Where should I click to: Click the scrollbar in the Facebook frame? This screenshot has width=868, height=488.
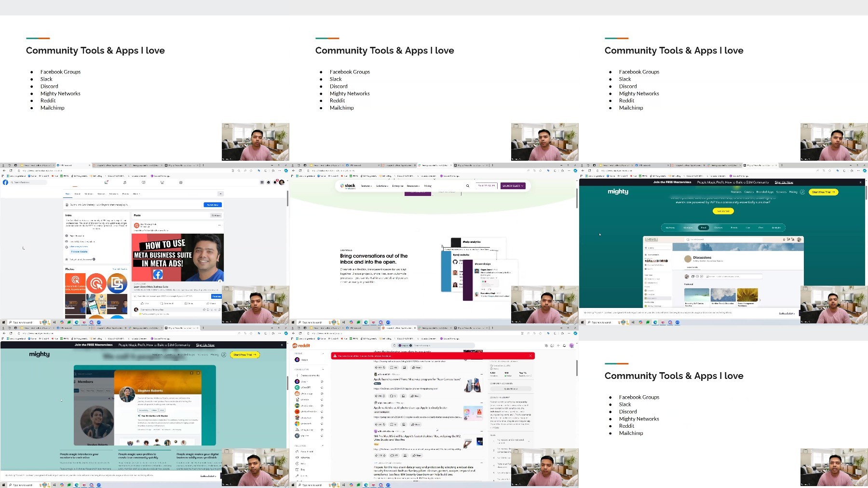(x=288, y=198)
